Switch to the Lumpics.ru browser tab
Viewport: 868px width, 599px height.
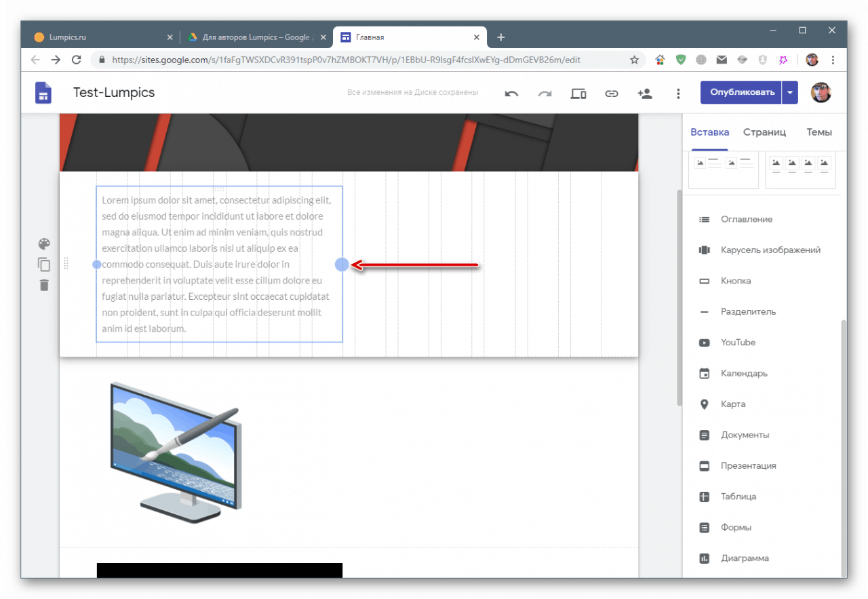pyautogui.click(x=100, y=37)
